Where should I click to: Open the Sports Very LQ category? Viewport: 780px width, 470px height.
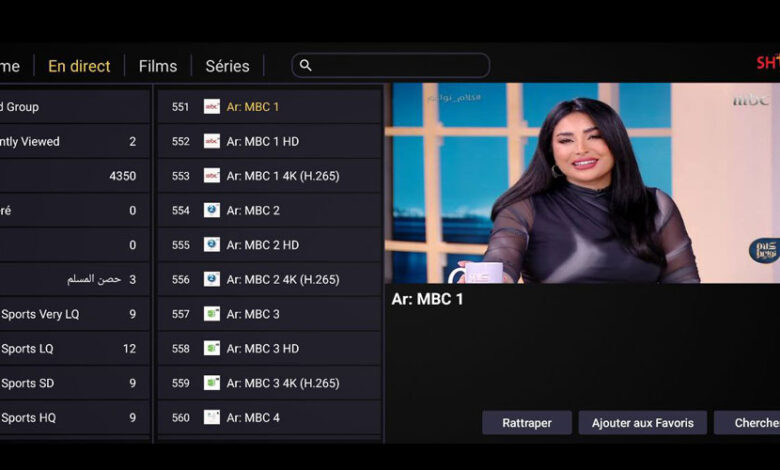pos(70,314)
